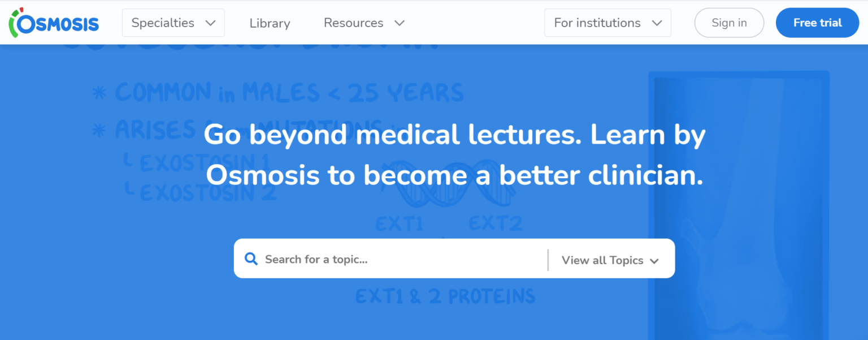The image size is (868, 340).
Task: Click the magnifying glass search icon
Action: tap(251, 259)
